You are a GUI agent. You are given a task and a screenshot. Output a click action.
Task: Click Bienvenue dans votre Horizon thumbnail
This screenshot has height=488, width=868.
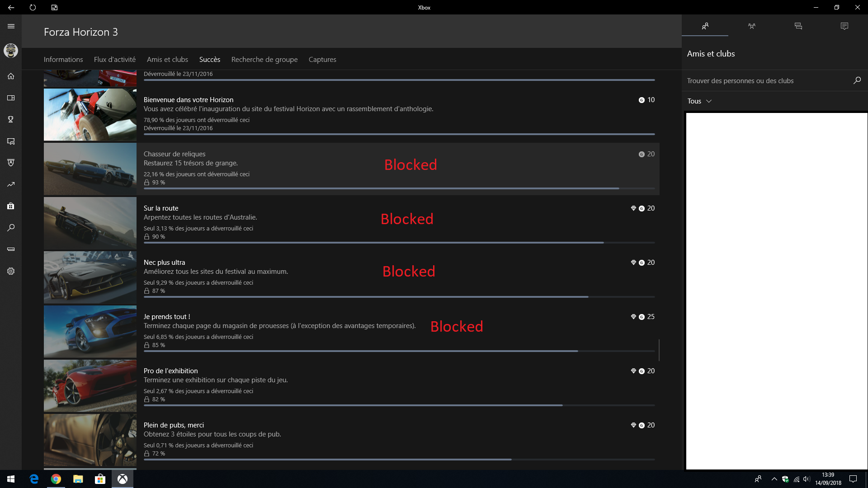90,115
